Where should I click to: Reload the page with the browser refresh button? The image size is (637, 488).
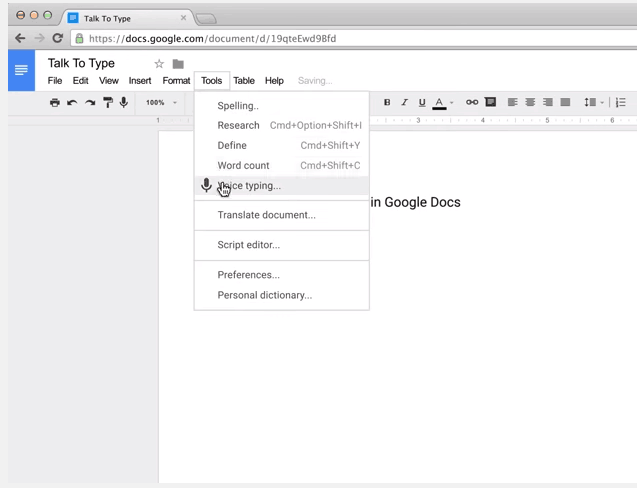click(x=57, y=38)
